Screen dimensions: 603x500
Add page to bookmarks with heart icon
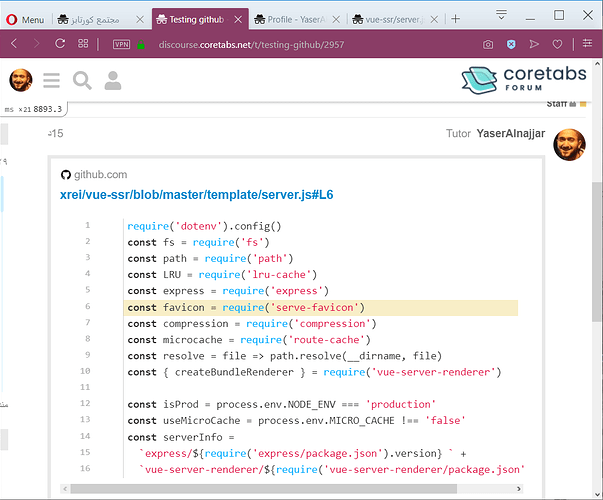(557, 44)
